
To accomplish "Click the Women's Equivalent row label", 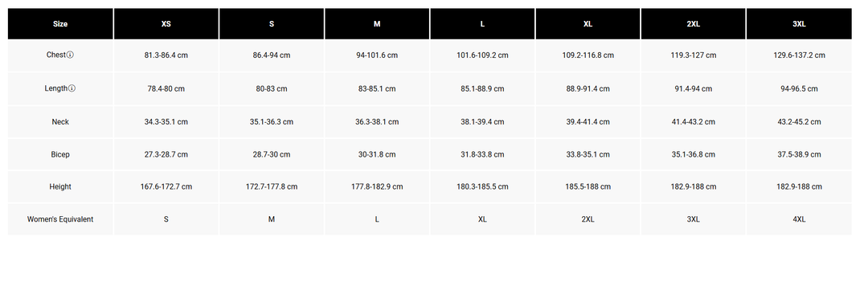I will (x=60, y=219).
